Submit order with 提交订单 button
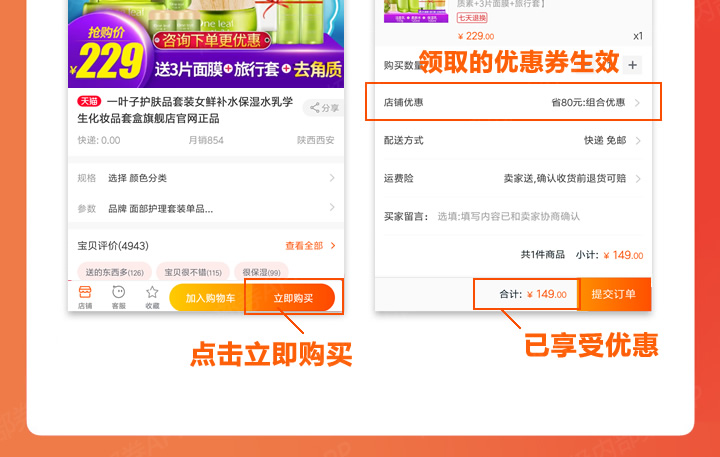 coord(614,294)
